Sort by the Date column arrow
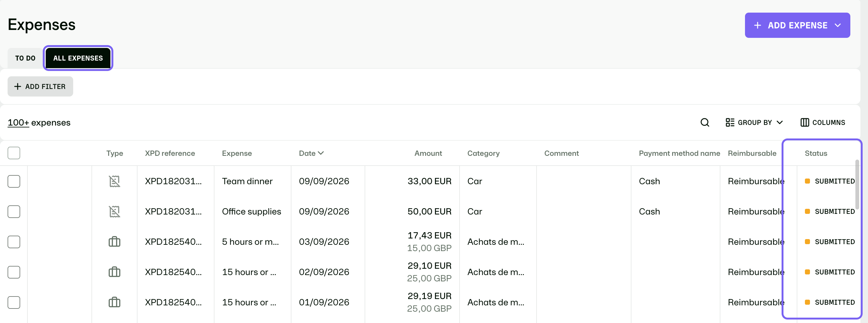 click(x=321, y=153)
